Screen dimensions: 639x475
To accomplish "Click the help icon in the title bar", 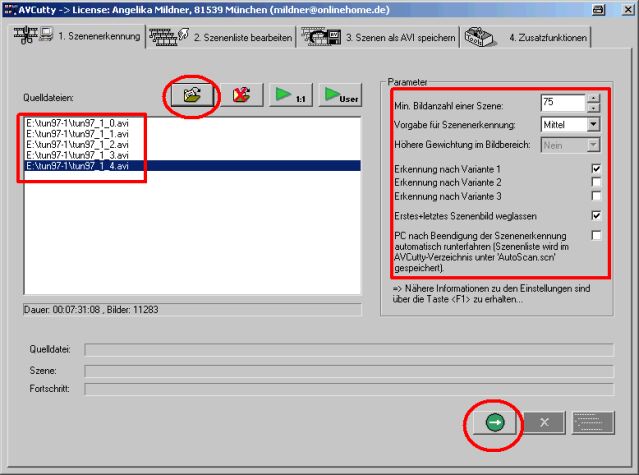I will pos(598,10).
